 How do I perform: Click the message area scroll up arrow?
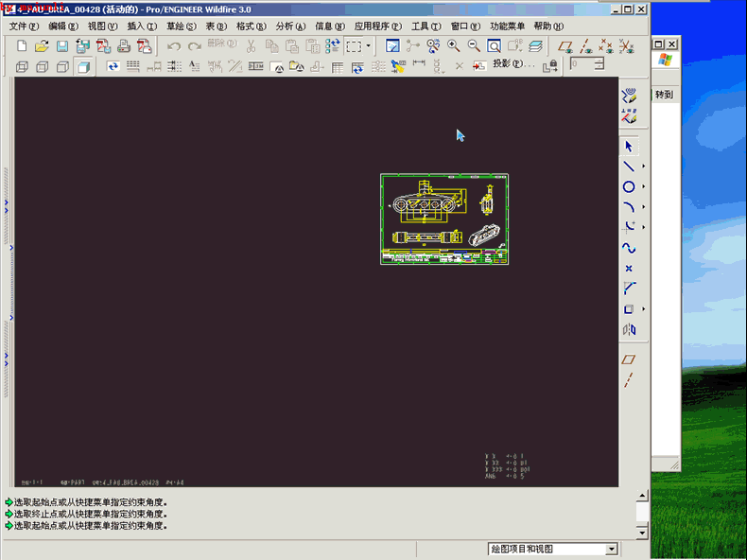(642, 496)
